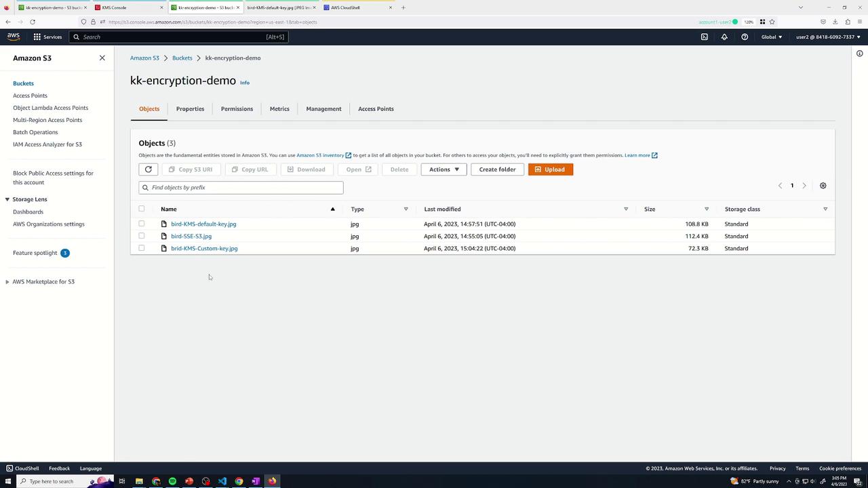
Task: Launch CloudShell from the top navigation bar
Action: pos(705,37)
